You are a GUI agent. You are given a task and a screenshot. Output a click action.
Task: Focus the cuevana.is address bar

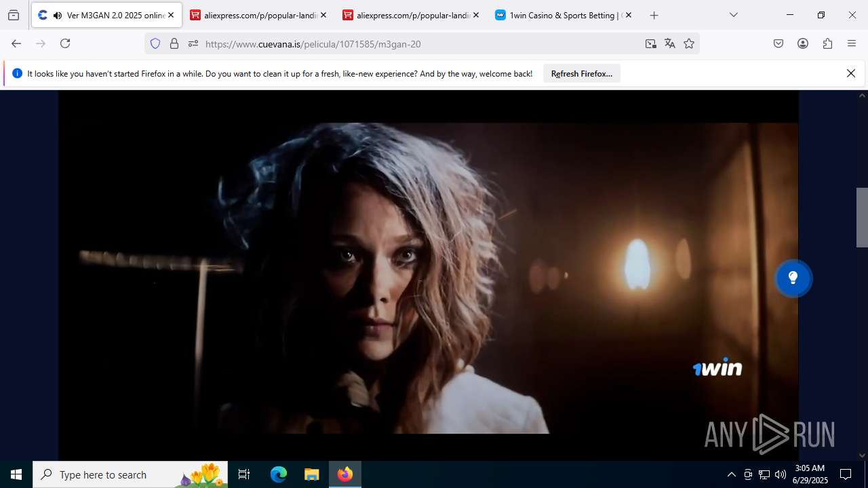coord(420,43)
